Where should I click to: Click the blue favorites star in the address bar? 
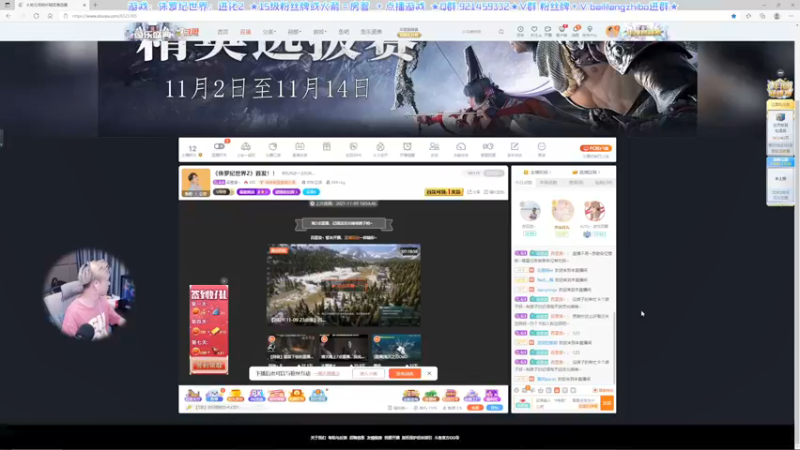pos(734,16)
